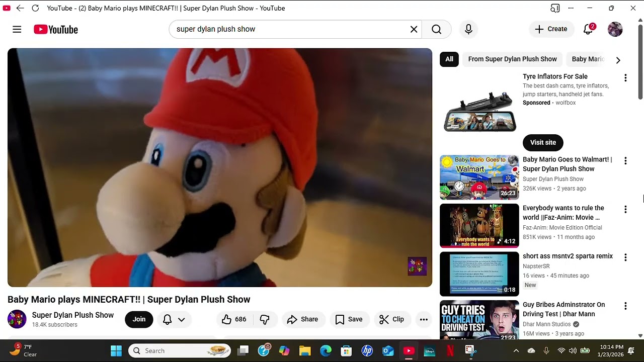
Task: Select the From Super Dylan Plush Show chip
Action: [512, 59]
